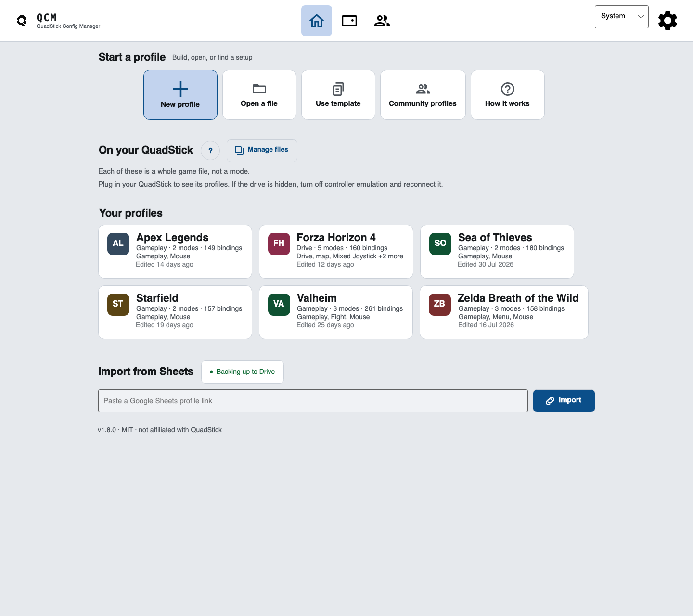Click the folder icon above Open a file
Image resolution: width=693 pixels, height=616 pixels.
point(259,89)
